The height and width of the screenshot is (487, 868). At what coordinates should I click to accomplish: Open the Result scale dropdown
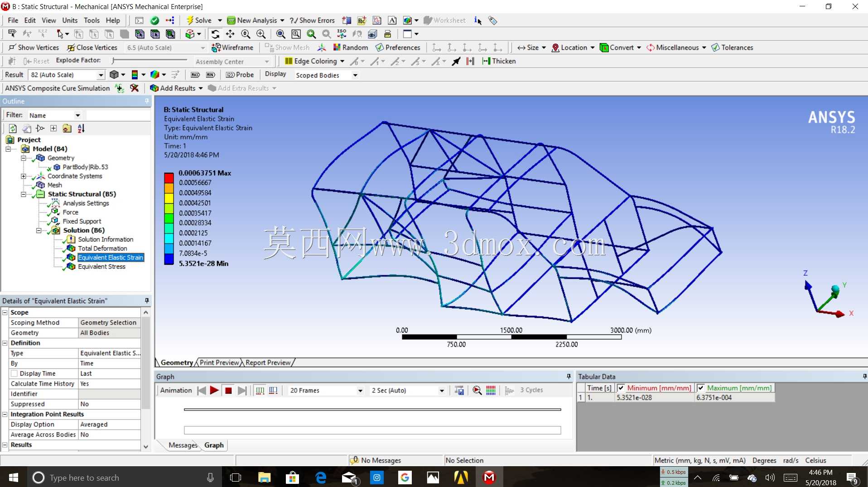tap(101, 75)
